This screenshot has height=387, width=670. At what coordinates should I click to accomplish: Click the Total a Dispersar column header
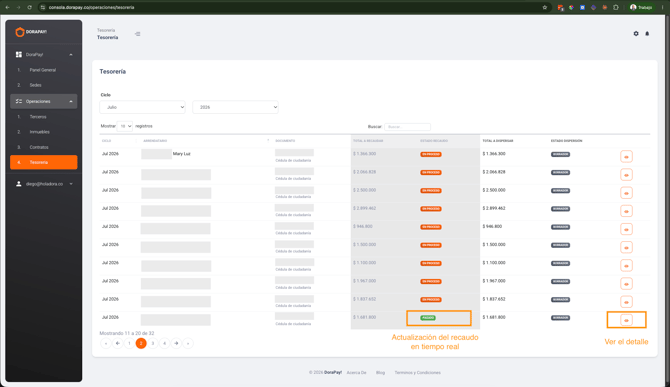[x=498, y=141]
